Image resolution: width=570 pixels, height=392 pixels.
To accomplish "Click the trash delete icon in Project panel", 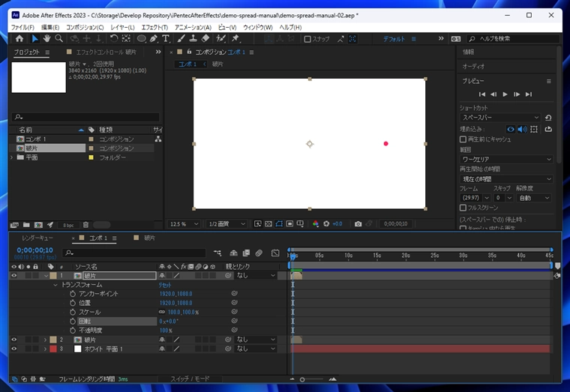I will point(85,225).
